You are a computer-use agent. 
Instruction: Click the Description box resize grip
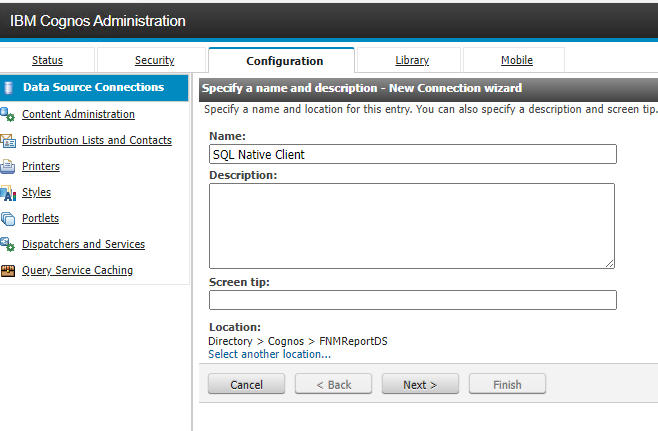tap(610, 264)
